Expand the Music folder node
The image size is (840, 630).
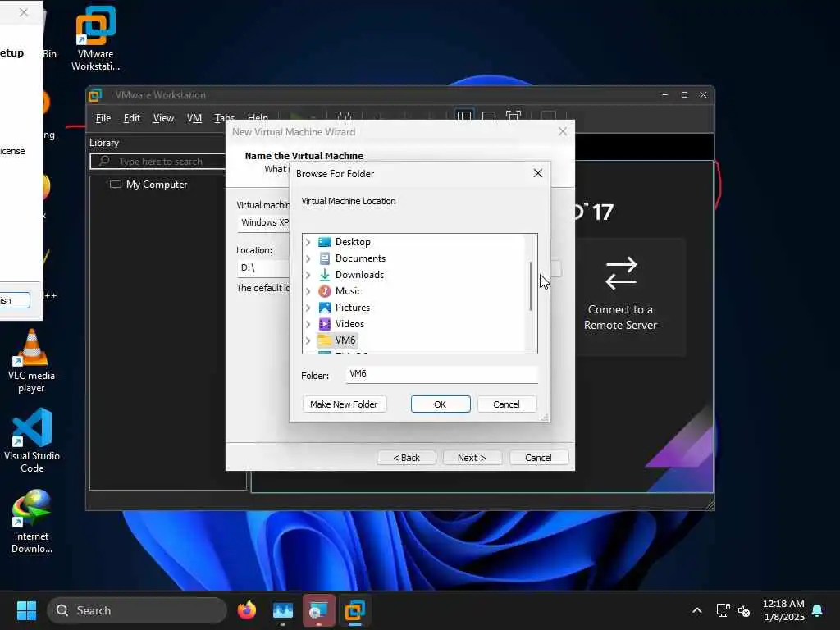point(308,291)
